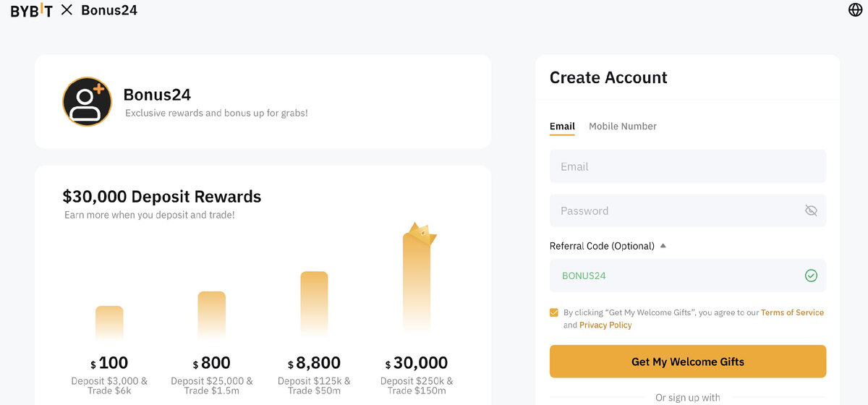Open the Privacy Policy link
The image size is (868, 405).
coord(605,325)
